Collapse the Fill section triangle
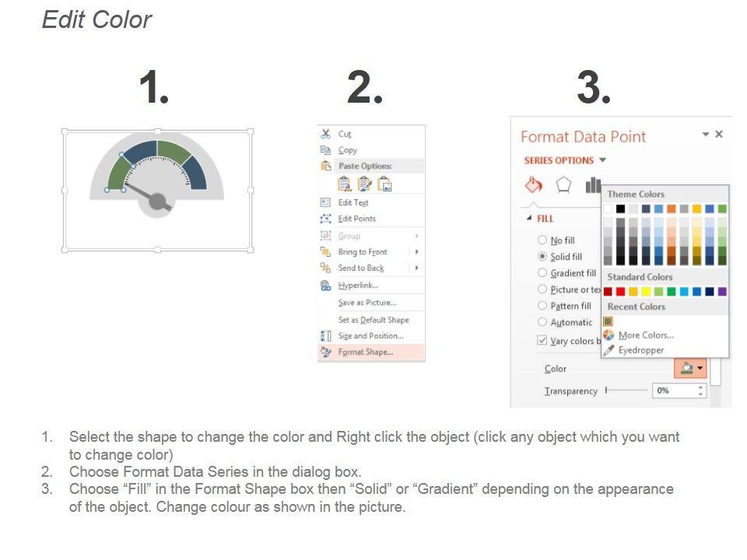747x560 pixels. point(530,219)
